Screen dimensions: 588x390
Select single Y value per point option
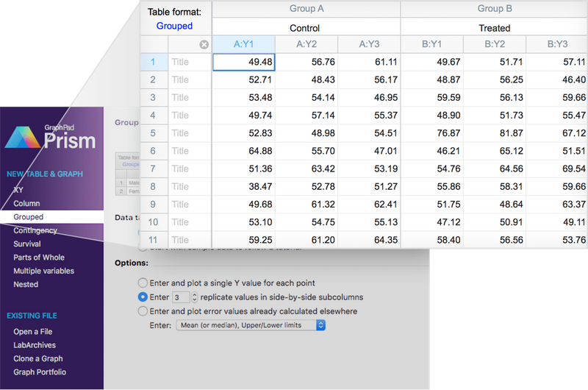pyautogui.click(x=143, y=283)
